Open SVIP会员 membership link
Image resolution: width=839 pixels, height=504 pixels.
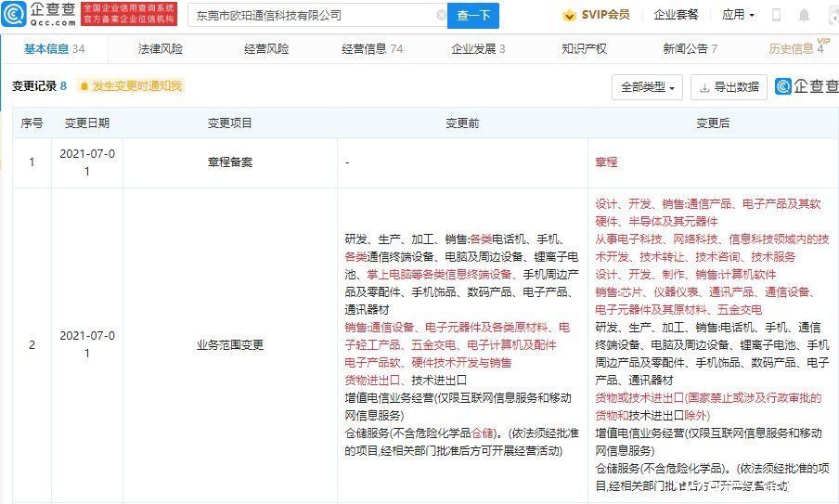click(x=604, y=15)
